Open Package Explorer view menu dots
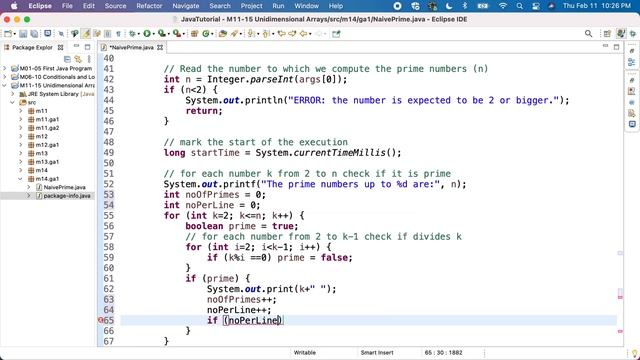Image resolution: width=640 pixels, height=360 pixels. click(89, 59)
